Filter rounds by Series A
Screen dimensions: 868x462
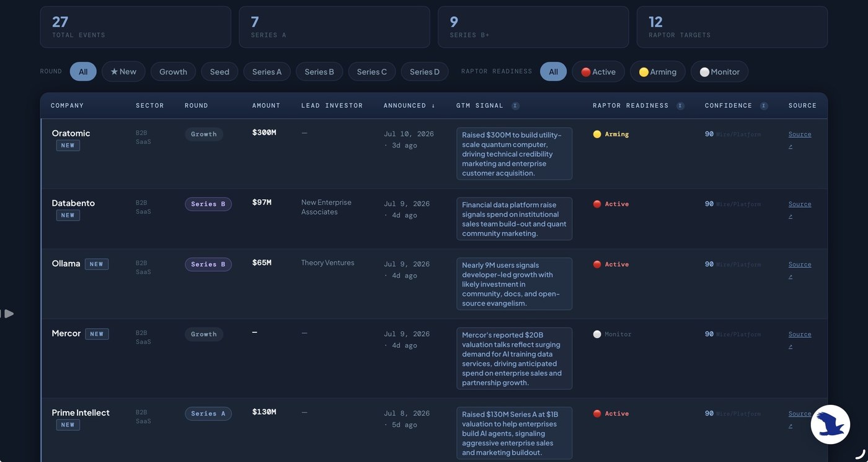tap(267, 71)
